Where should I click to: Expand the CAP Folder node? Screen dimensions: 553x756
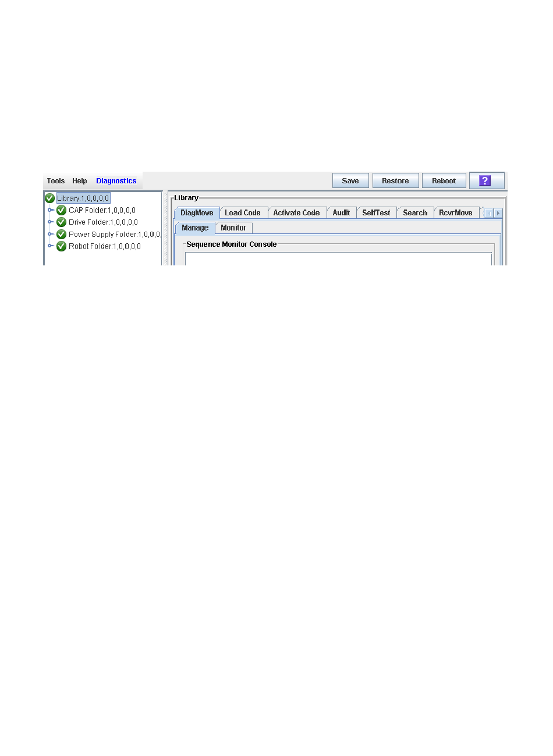click(x=51, y=210)
